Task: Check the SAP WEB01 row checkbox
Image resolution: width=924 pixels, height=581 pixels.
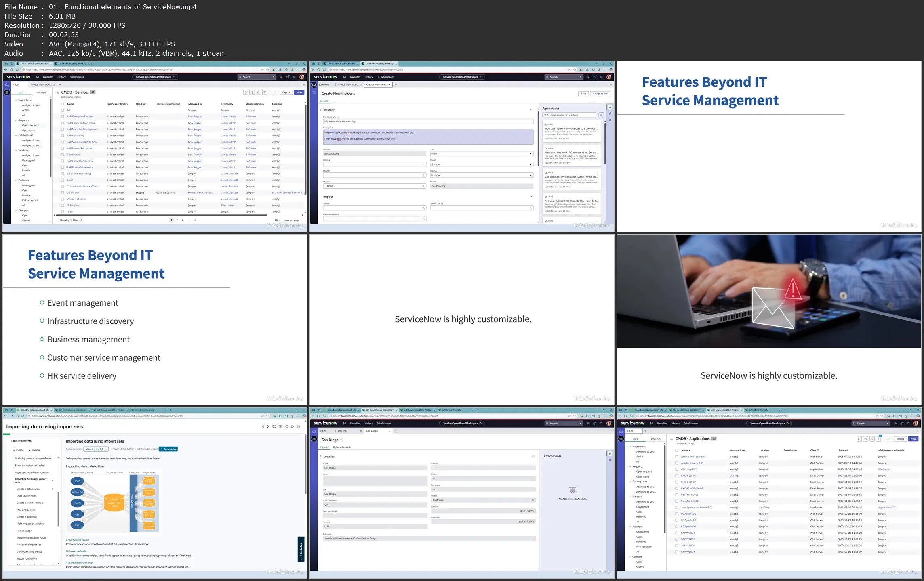Action: pos(677,533)
